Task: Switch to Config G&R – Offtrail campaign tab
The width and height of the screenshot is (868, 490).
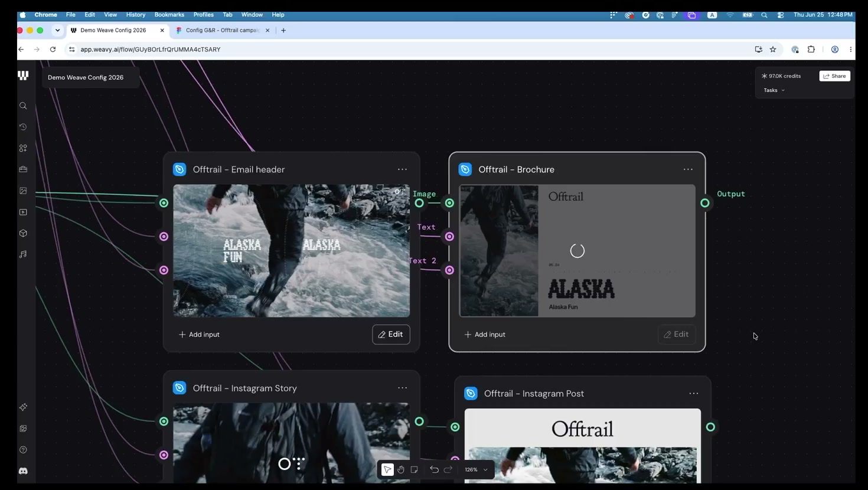Action: click(x=222, y=30)
